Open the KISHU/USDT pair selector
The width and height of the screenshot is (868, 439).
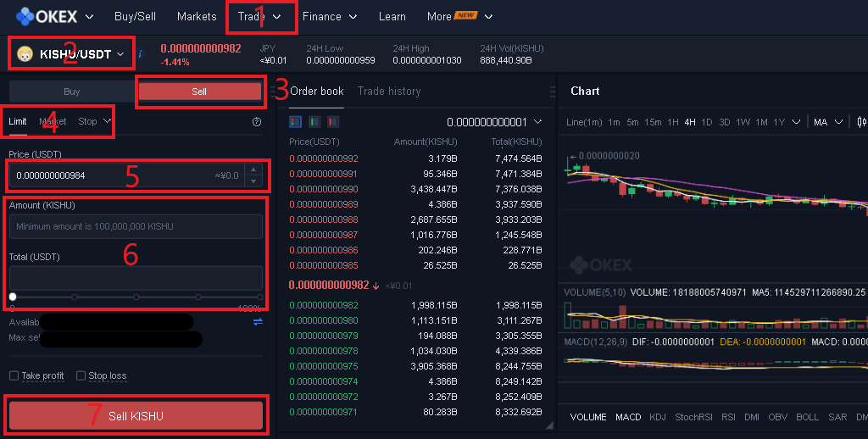click(71, 54)
